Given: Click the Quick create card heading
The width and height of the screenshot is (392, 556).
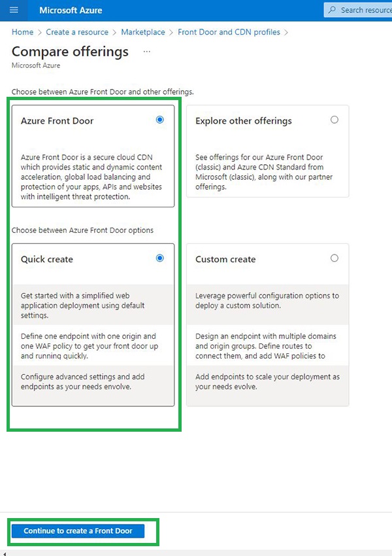Looking at the screenshot, I should (x=47, y=260).
